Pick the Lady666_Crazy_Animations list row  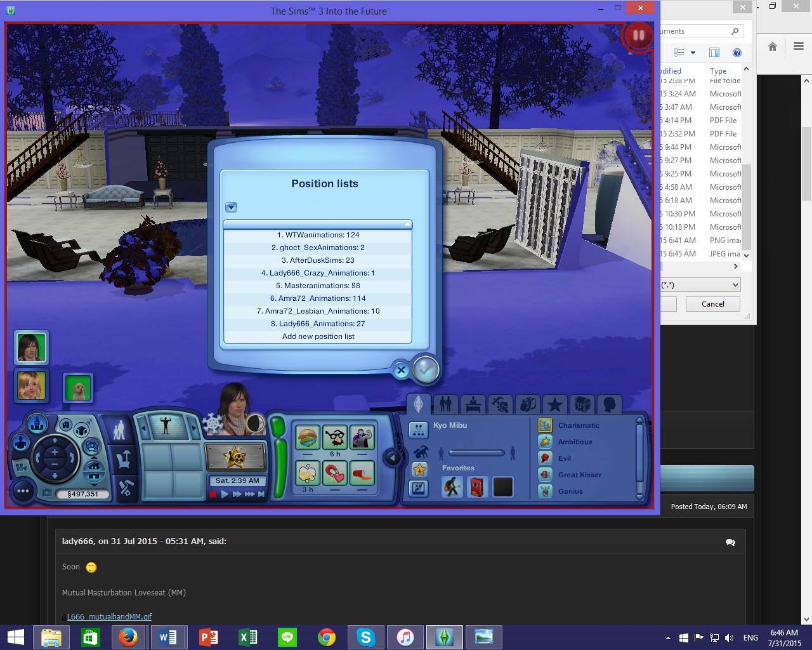click(x=318, y=273)
